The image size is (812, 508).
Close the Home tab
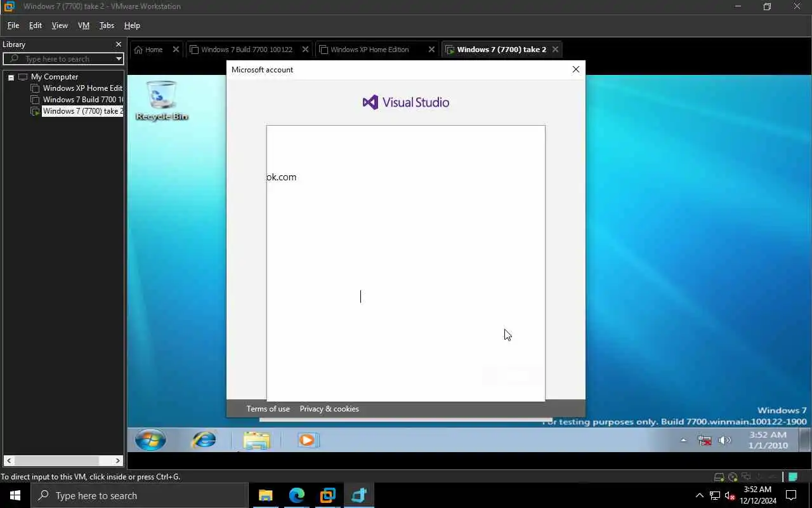(176, 50)
